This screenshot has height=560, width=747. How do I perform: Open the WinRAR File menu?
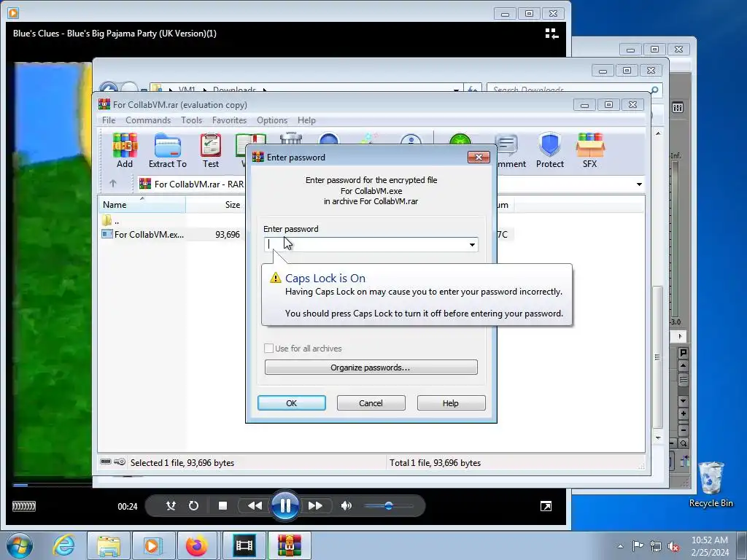109,120
